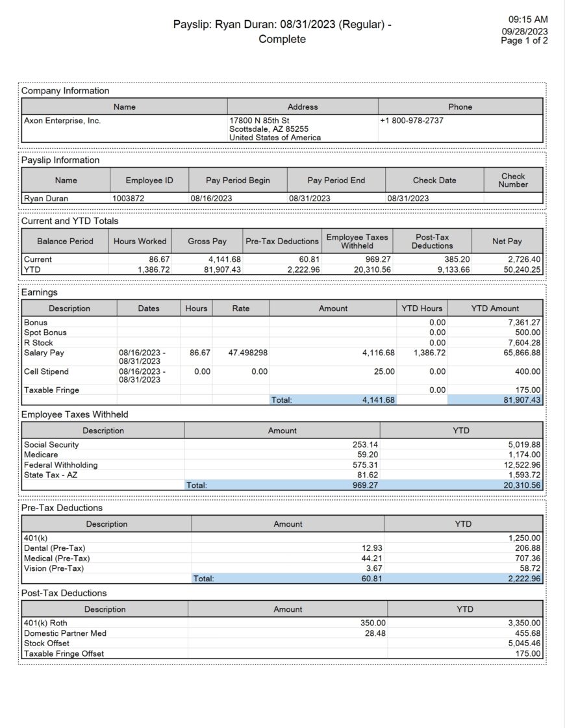
Task: Select Axon Enterprise, Inc. company name
Action: tap(62, 121)
